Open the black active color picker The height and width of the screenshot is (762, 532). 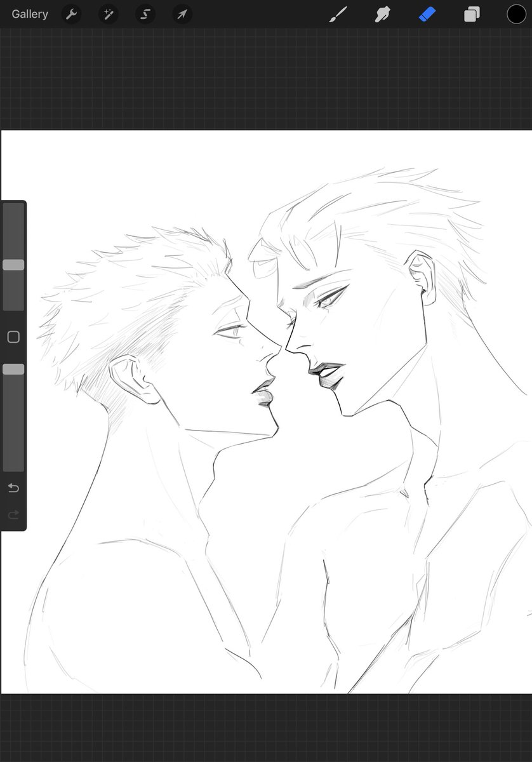coord(516,14)
